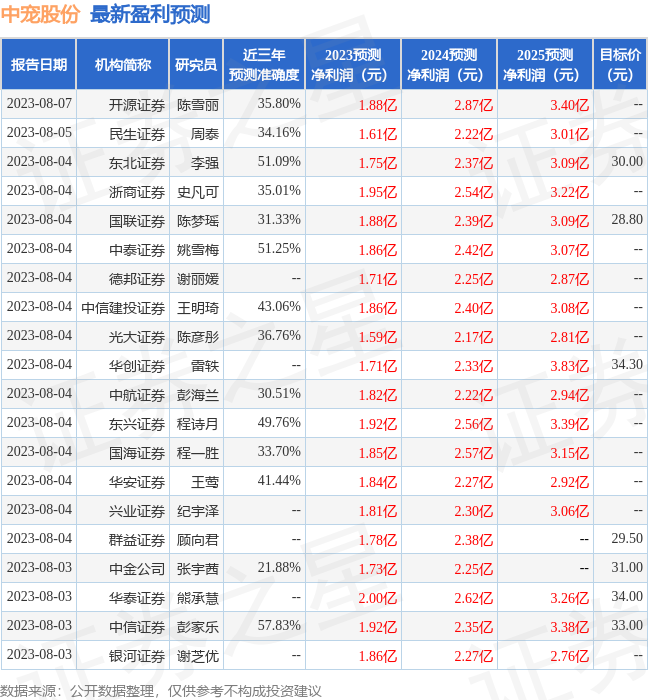Click the 2025预测净利润 column header
648x700 pixels.
point(545,64)
